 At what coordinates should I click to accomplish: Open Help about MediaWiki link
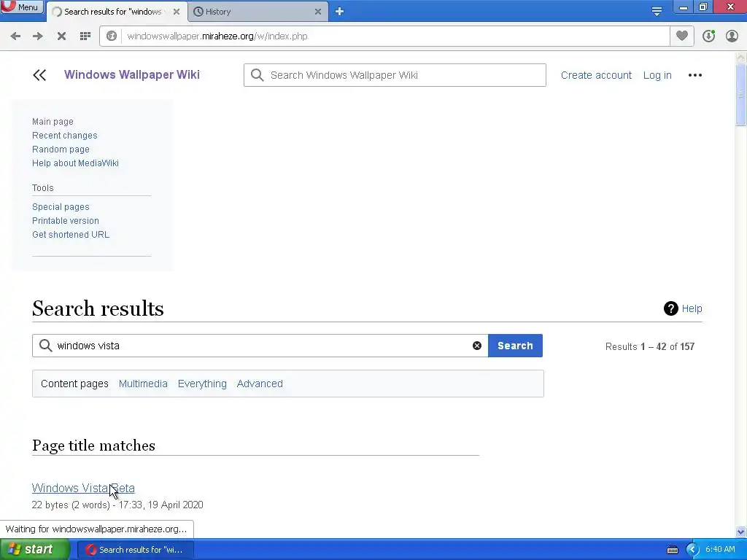point(75,163)
